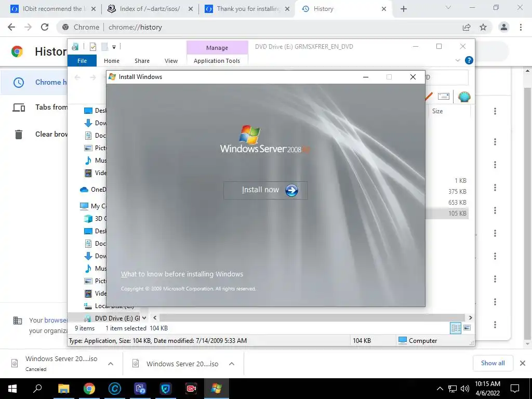Click the Properties checkmark icon in Quick Access Toolbar

[92, 47]
